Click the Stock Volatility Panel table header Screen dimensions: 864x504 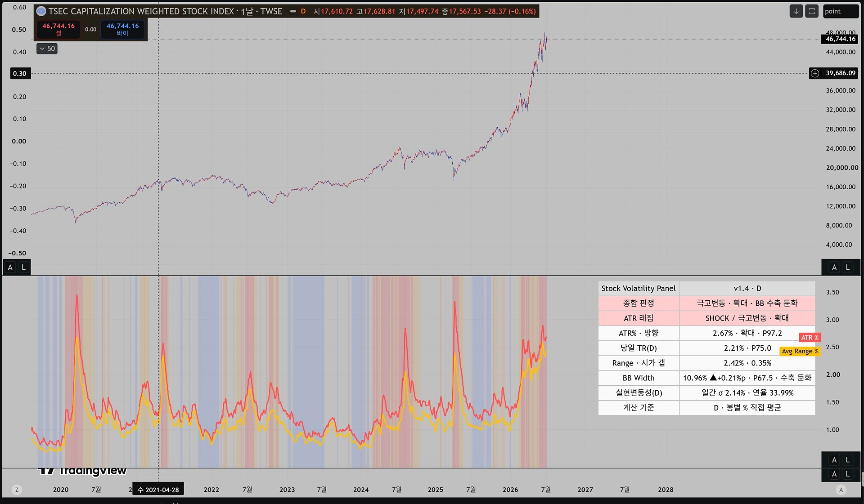639,289
